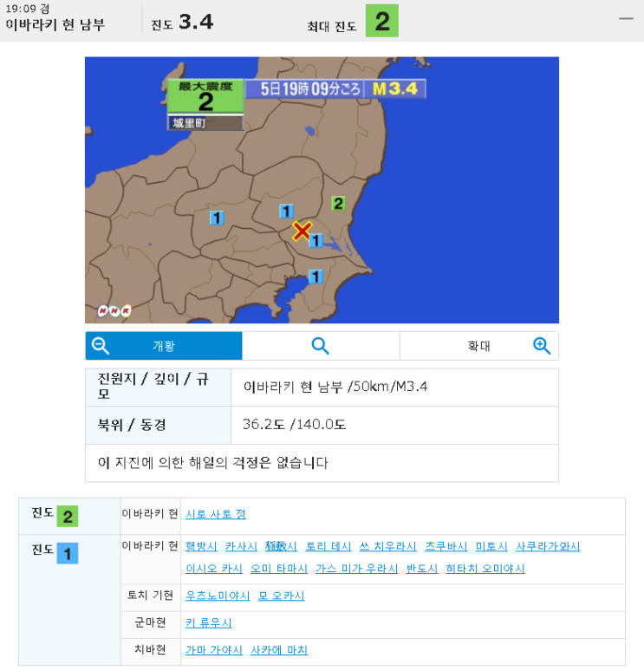Click the red X epicenter marker on the map
Screen dimensions: 644x671
[x=302, y=231]
